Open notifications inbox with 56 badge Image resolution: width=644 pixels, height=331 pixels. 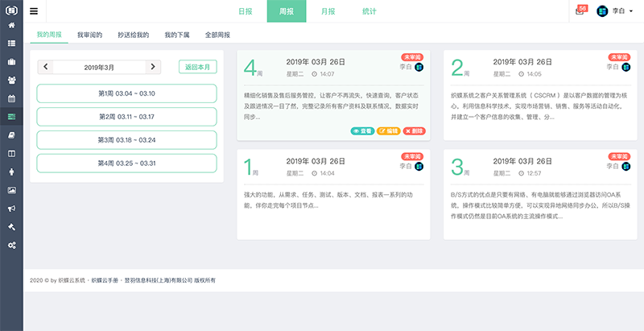[580, 10]
